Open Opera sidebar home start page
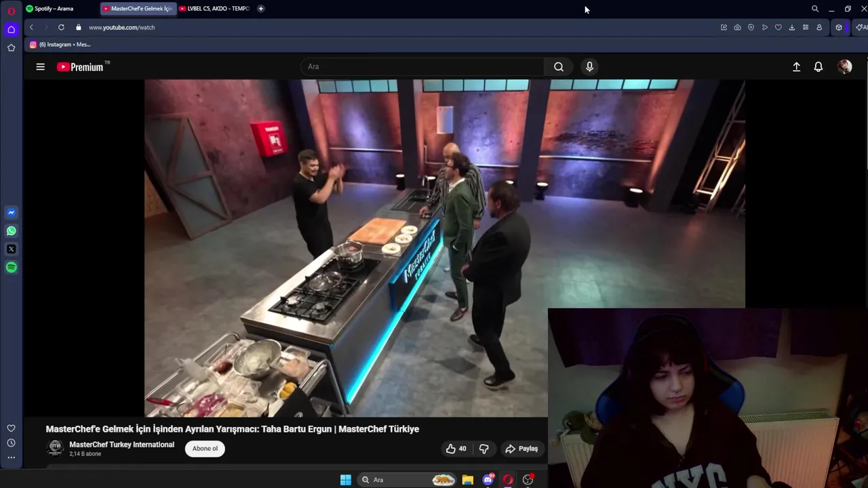The image size is (868, 488). [x=11, y=29]
